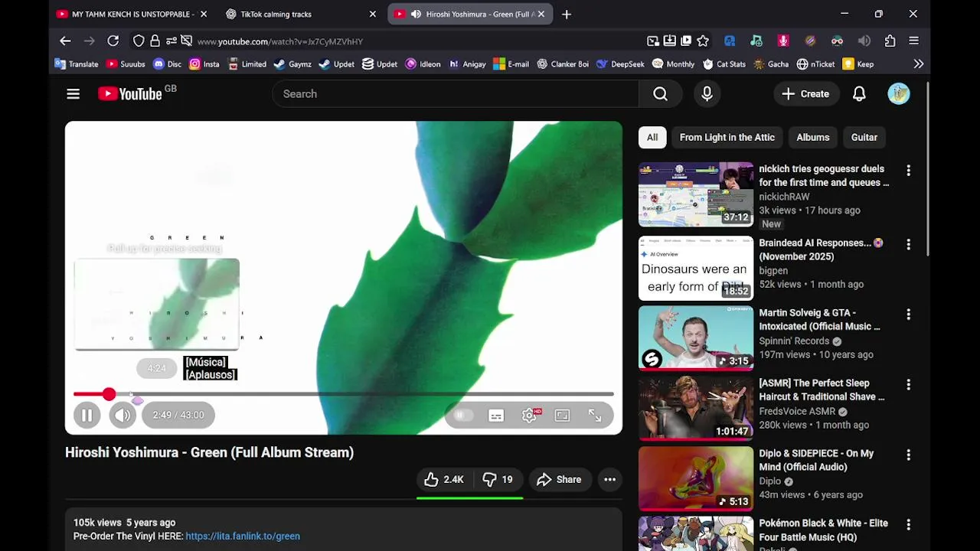Image resolution: width=980 pixels, height=551 pixels.
Task: Open options for Pokémon Elite Four video
Action: (x=908, y=525)
